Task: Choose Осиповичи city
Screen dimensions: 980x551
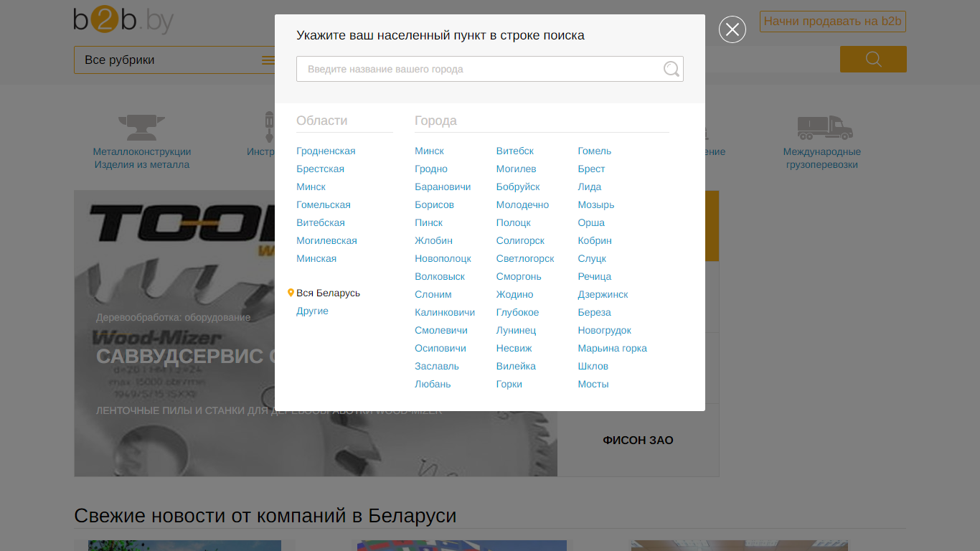Action: click(440, 348)
